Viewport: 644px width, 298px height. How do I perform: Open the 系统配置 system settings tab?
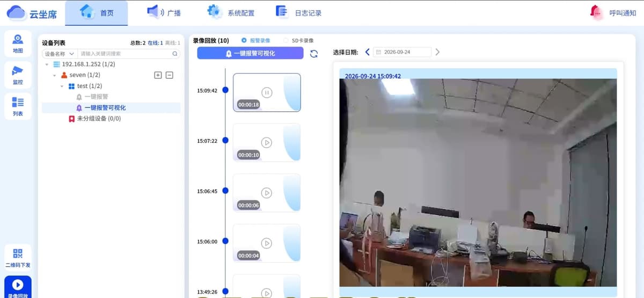click(x=231, y=13)
